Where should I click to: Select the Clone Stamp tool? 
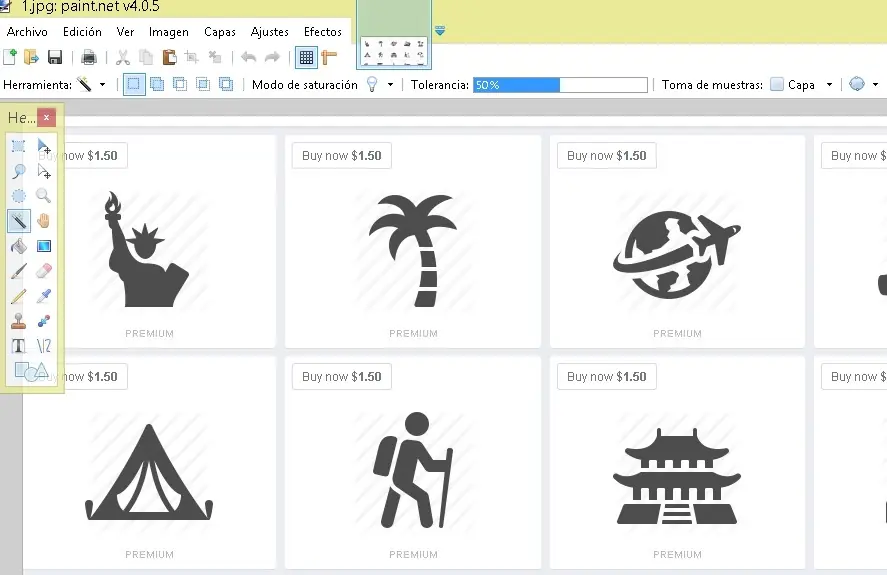(19, 321)
